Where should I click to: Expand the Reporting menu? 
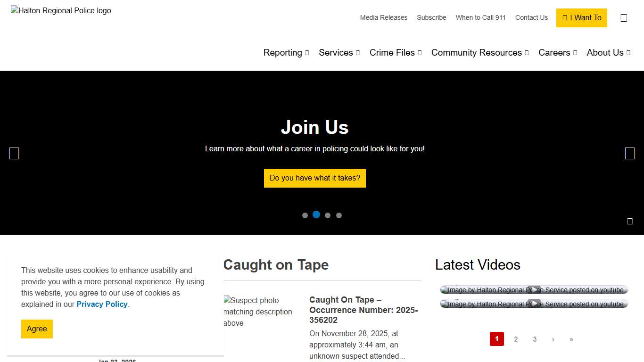(286, 53)
